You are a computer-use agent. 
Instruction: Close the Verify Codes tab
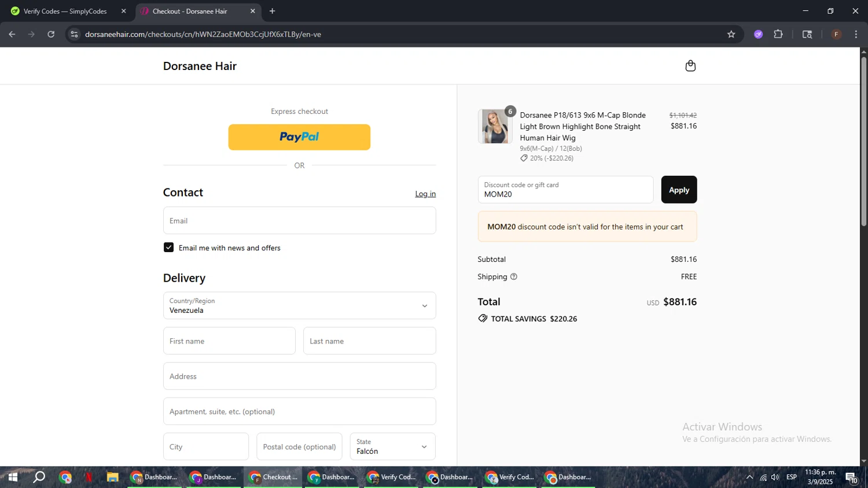tap(123, 11)
